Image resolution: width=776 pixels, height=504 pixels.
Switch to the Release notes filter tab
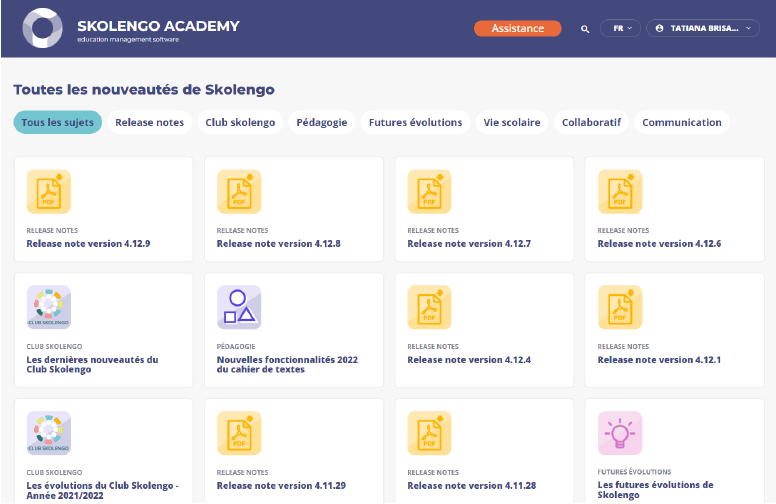[x=149, y=122]
